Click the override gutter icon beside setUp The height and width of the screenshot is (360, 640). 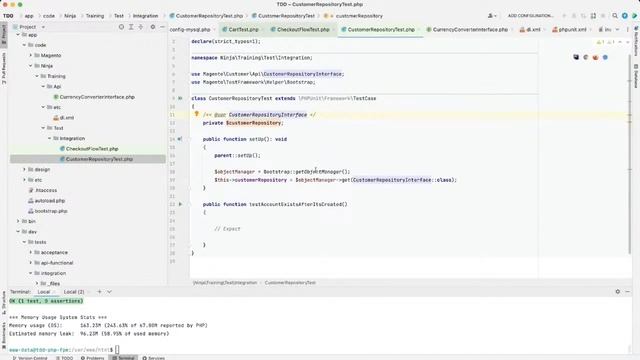(x=180, y=139)
